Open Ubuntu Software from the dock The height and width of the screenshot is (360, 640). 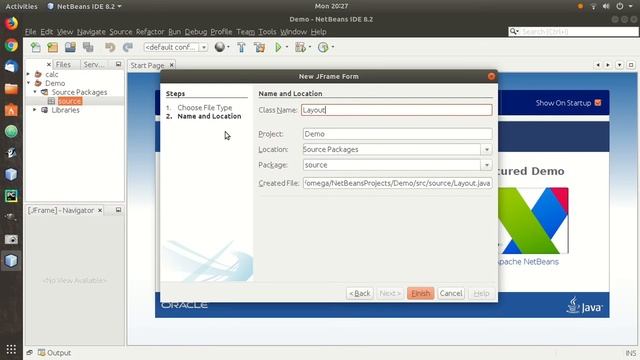point(11,110)
